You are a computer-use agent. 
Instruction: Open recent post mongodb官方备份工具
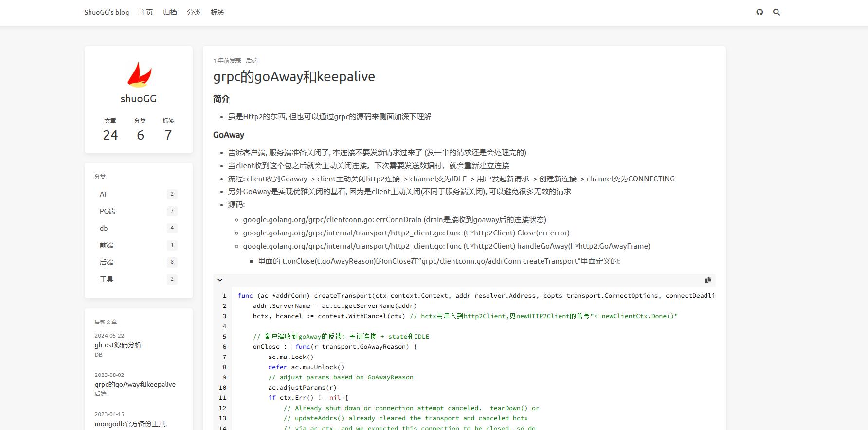(x=131, y=424)
